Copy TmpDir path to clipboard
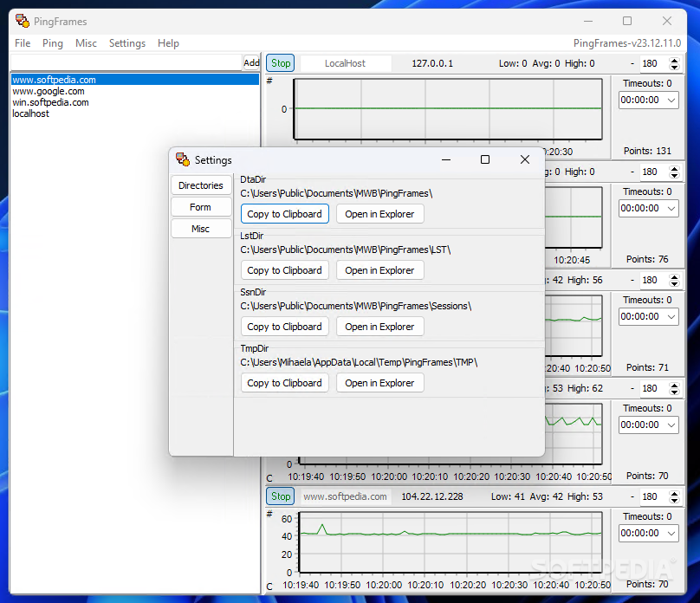Screen dimensions: 700x603 point(285,383)
